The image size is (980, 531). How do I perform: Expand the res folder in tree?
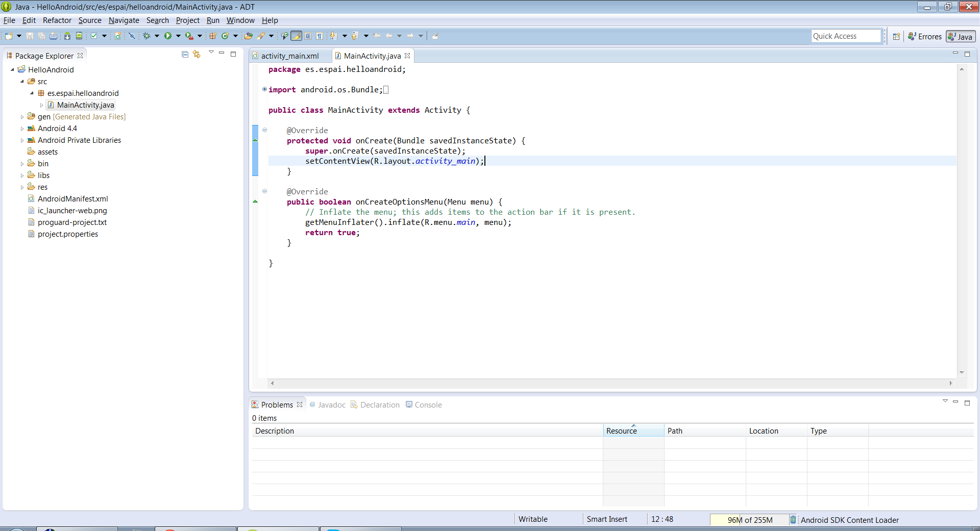(x=22, y=188)
